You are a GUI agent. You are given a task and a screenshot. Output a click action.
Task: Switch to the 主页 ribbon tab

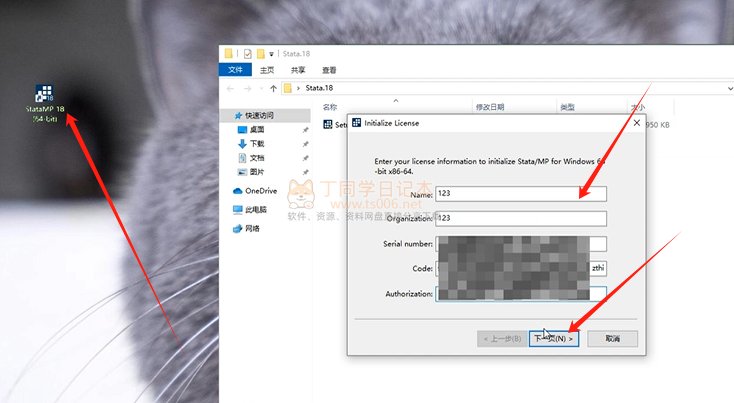click(x=267, y=70)
